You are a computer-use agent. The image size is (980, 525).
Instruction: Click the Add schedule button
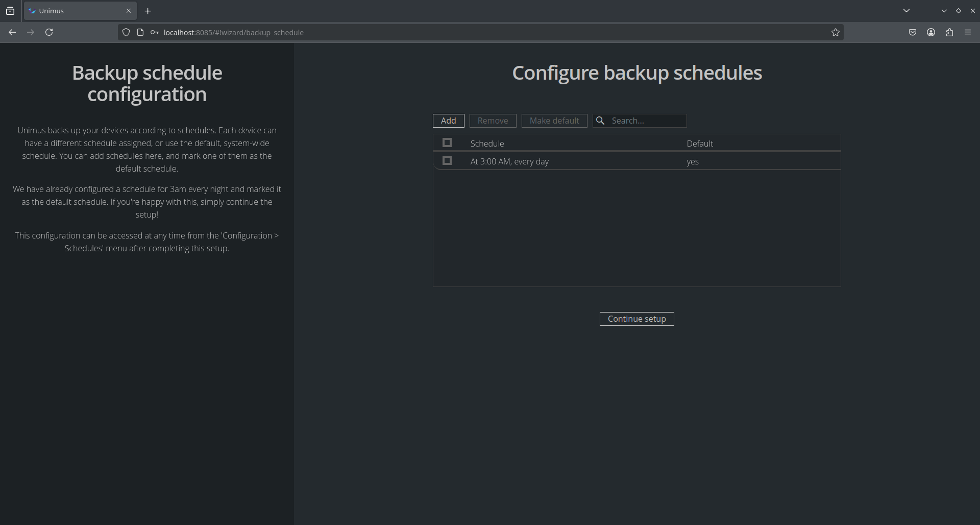point(448,121)
